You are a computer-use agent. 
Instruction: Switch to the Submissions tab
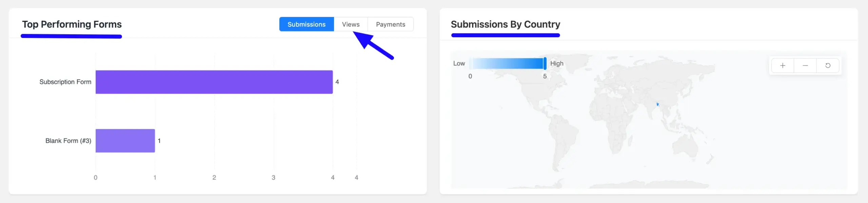(x=307, y=24)
